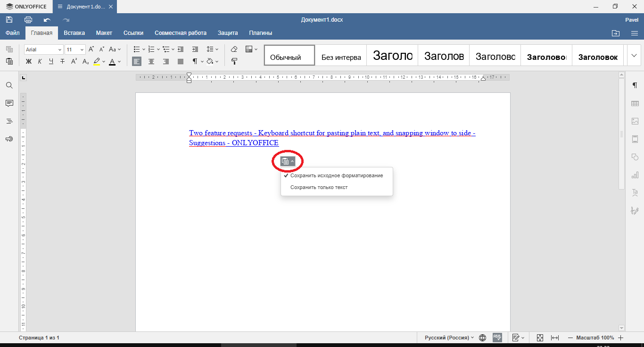Open the navigation headings panel
This screenshot has height=347, width=644.
pyautogui.click(x=9, y=121)
